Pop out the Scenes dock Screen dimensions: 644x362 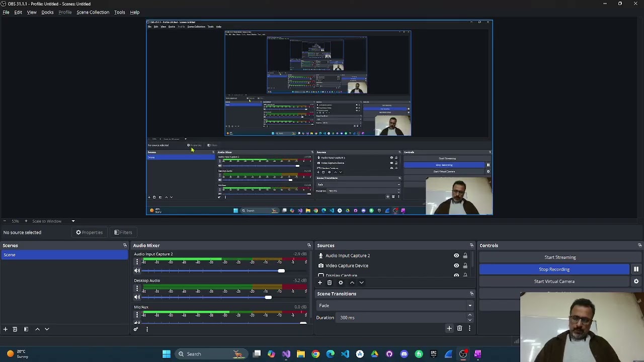point(125,245)
